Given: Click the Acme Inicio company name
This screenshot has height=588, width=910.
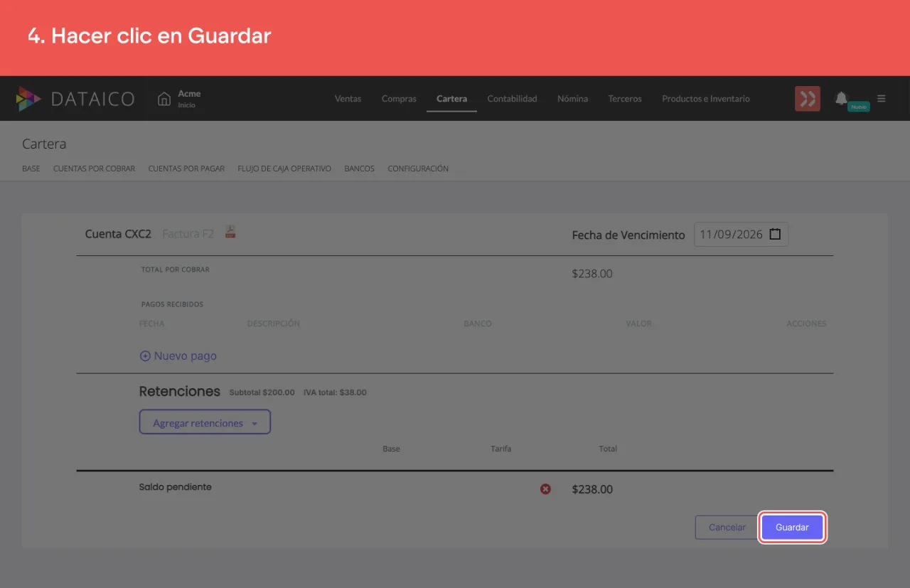Looking at the screenshot, I should [189, 99].
